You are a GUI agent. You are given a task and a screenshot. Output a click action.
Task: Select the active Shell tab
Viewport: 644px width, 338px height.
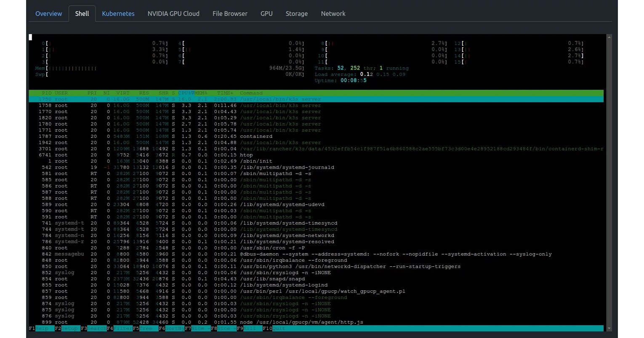(x=82, y=13)
